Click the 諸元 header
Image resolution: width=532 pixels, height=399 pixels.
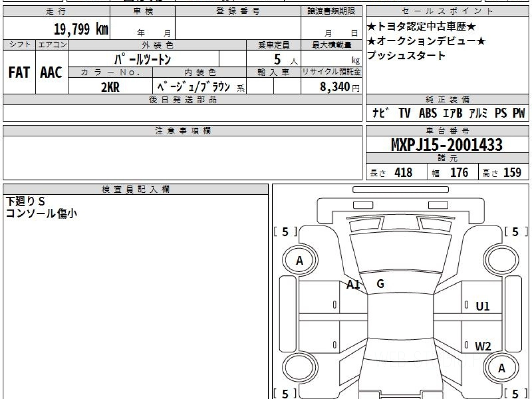[x=447, y=158]
